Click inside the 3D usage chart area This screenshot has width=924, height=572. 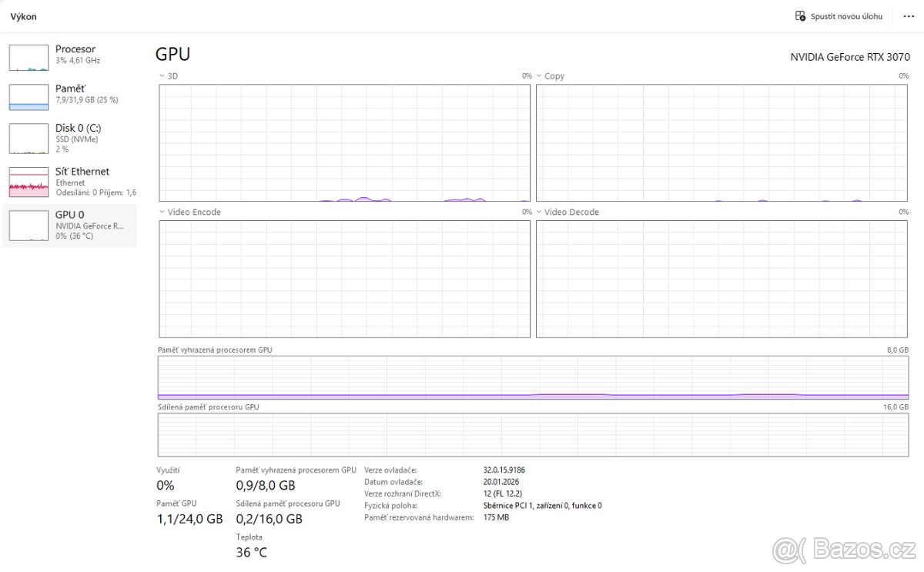tap(344, 141)
